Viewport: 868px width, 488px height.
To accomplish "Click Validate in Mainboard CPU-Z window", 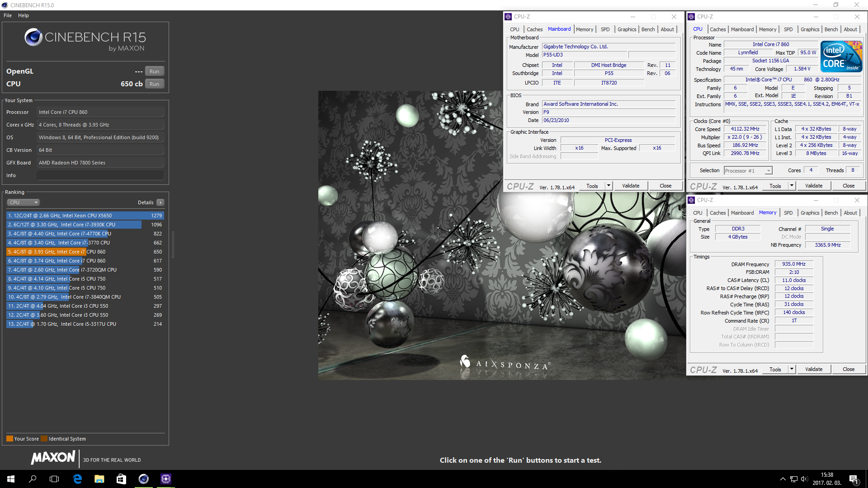I will pos(631,186).
